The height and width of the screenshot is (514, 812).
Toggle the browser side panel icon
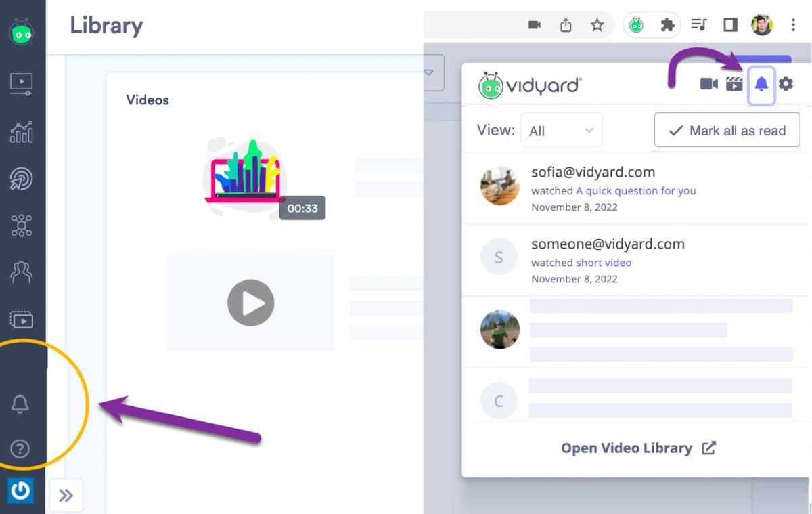tap(730, 25)
